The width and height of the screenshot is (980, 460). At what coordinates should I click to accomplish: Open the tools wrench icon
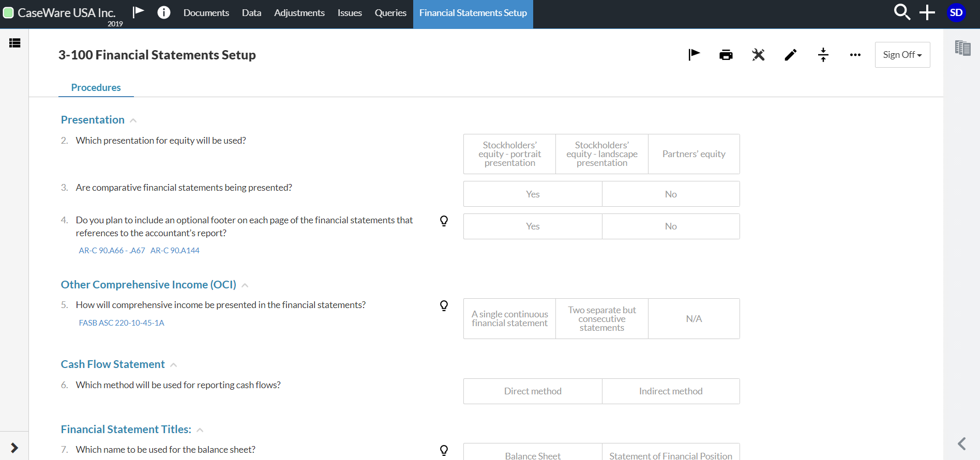758,55
